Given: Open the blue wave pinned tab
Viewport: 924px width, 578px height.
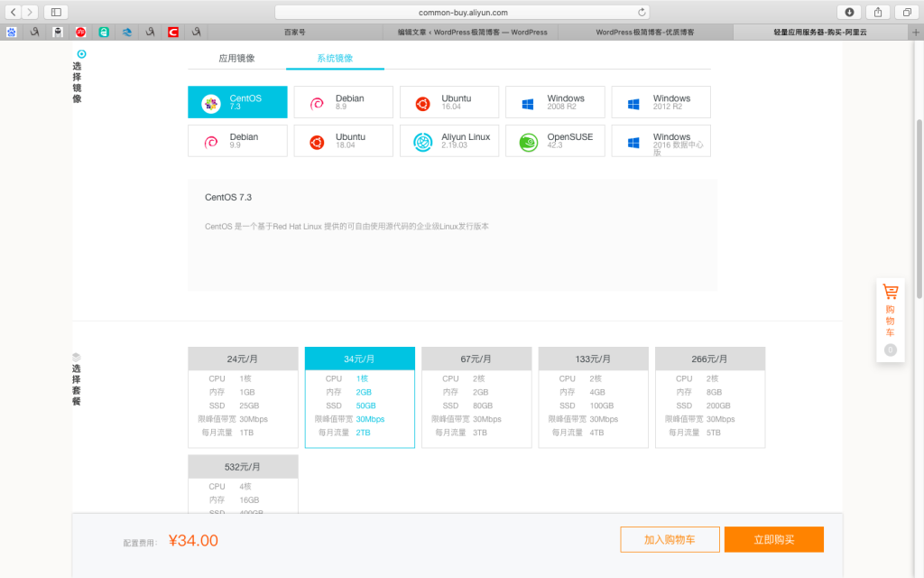Looking at the screenshot, I should point(126,32).
